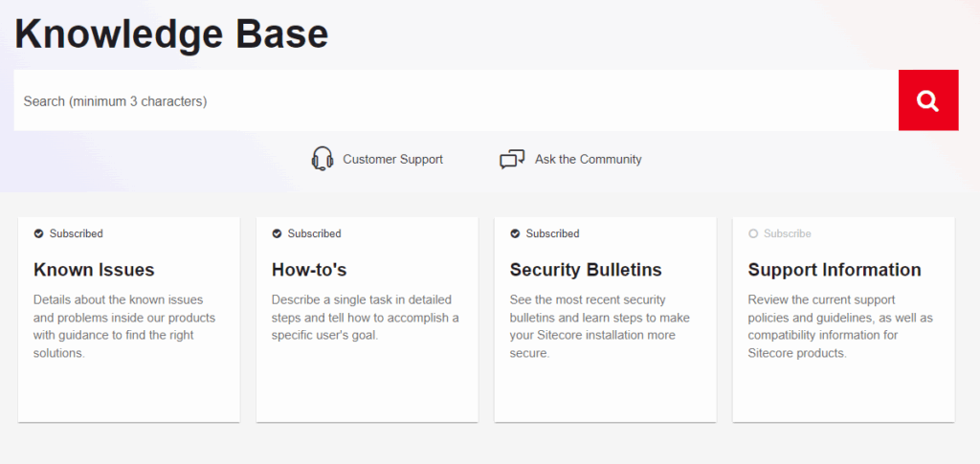Click the checkmark icon above Security Bulletins
Screen dimensions: 980x464
(515, 233)
